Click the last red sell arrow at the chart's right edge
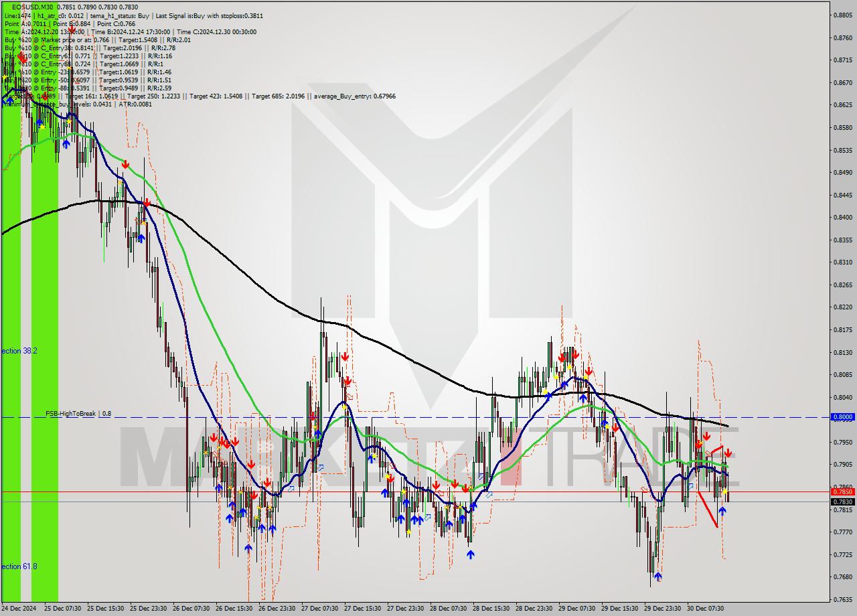 point(728,453)
